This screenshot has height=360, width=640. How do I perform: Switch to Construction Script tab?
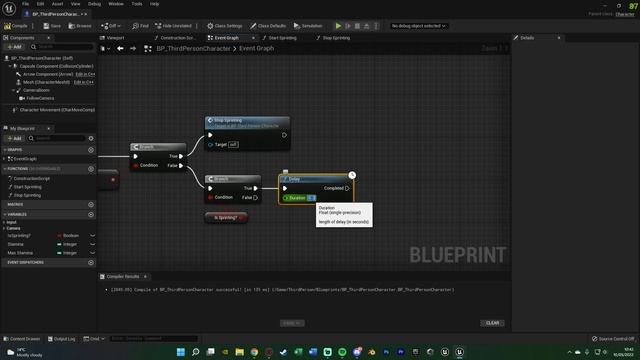tap(175, 38)
